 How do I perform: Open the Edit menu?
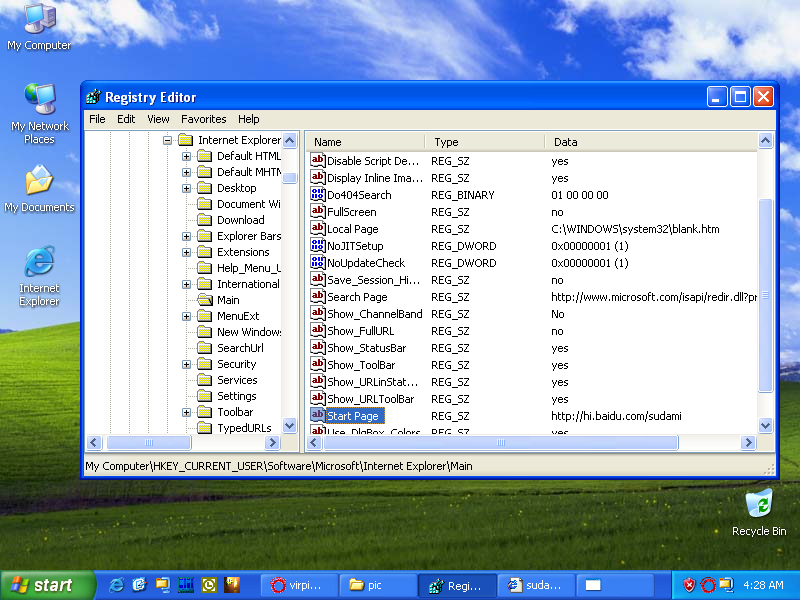(x=126, y=119)
